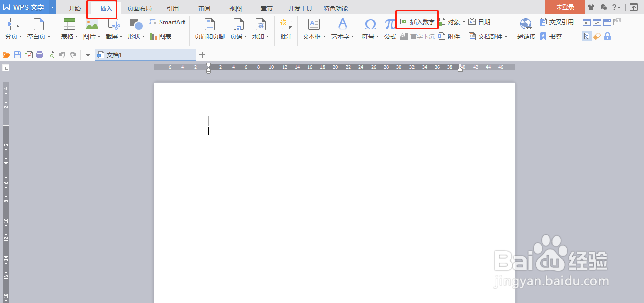The image size is (644, 303).
Task: Insert a SmartArt graphic
Action: 167,22
